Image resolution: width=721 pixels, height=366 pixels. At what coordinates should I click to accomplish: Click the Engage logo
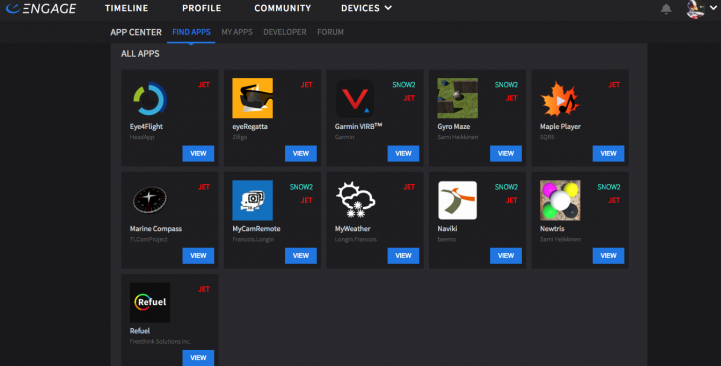pyautogui.click(x=41, y=8)
